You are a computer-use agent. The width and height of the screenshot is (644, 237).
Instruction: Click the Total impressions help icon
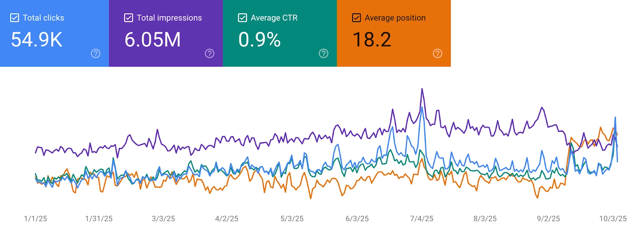click(209, 53)
